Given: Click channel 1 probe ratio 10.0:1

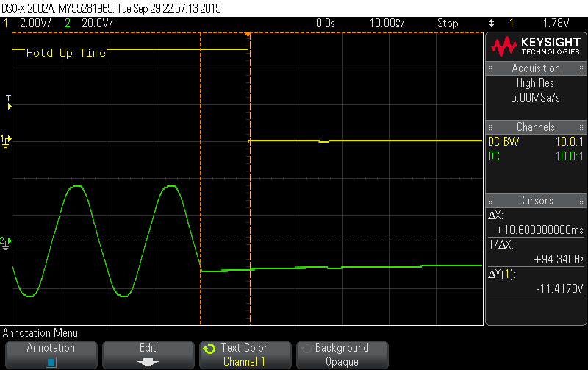Looking at the screenshot, I should (x=569, y=141).
